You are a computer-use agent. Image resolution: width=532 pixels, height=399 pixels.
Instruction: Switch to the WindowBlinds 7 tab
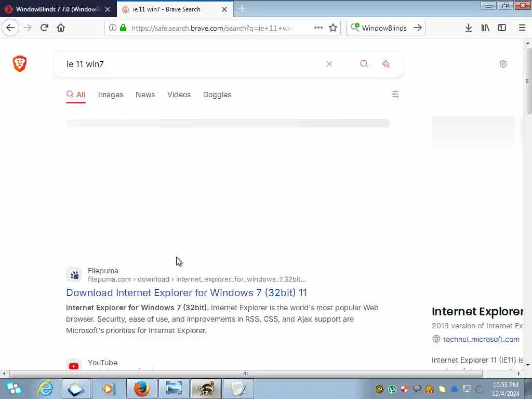(58, 9)
